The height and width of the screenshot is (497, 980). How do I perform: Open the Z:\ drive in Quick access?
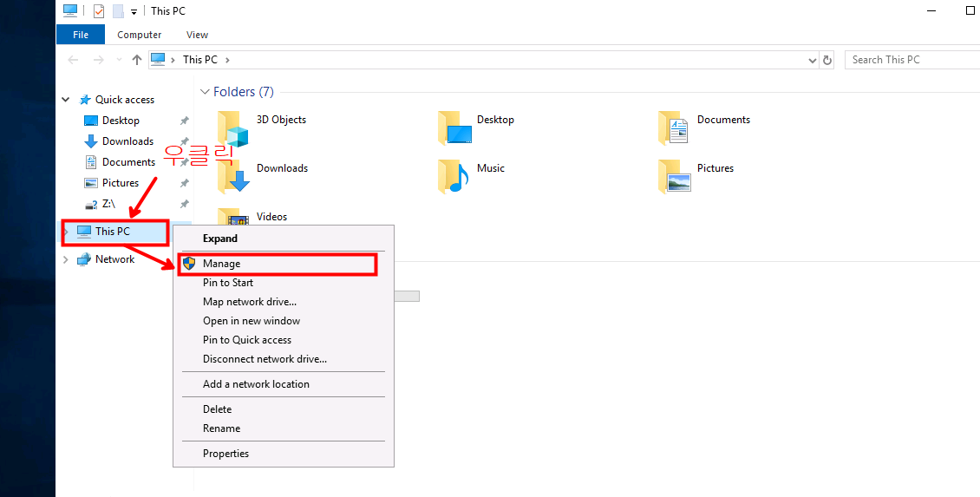tap(108, 204)
